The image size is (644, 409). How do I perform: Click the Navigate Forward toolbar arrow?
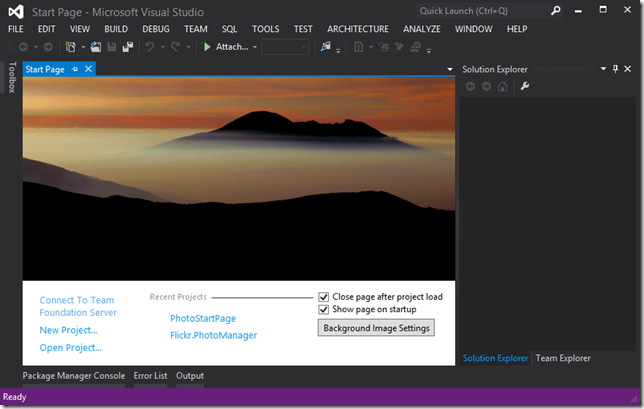click(48, 47)
